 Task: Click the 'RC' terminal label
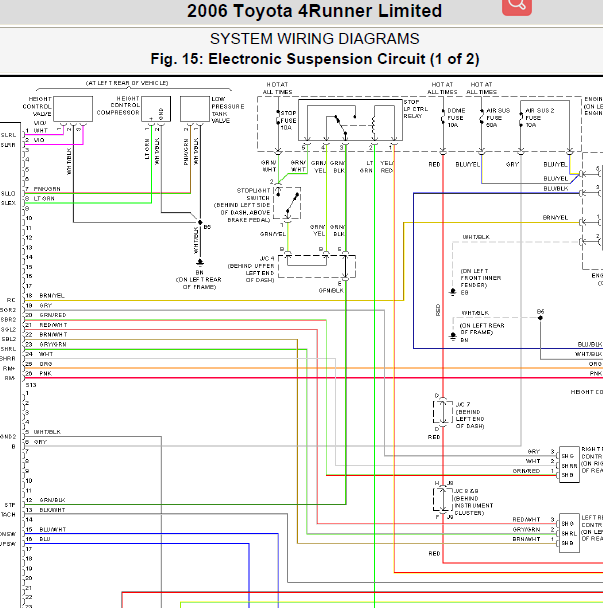pos(11,300)
